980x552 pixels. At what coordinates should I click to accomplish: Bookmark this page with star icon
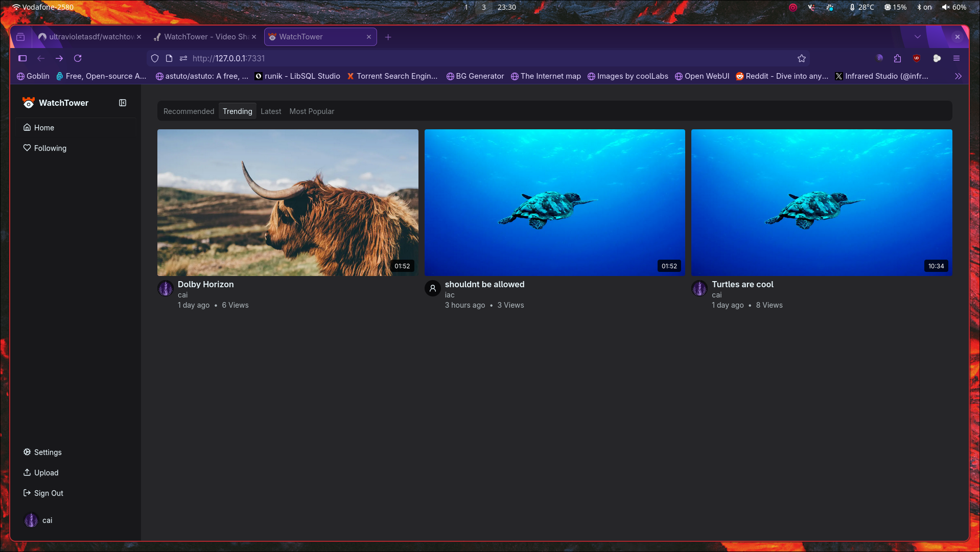(802, 58)
